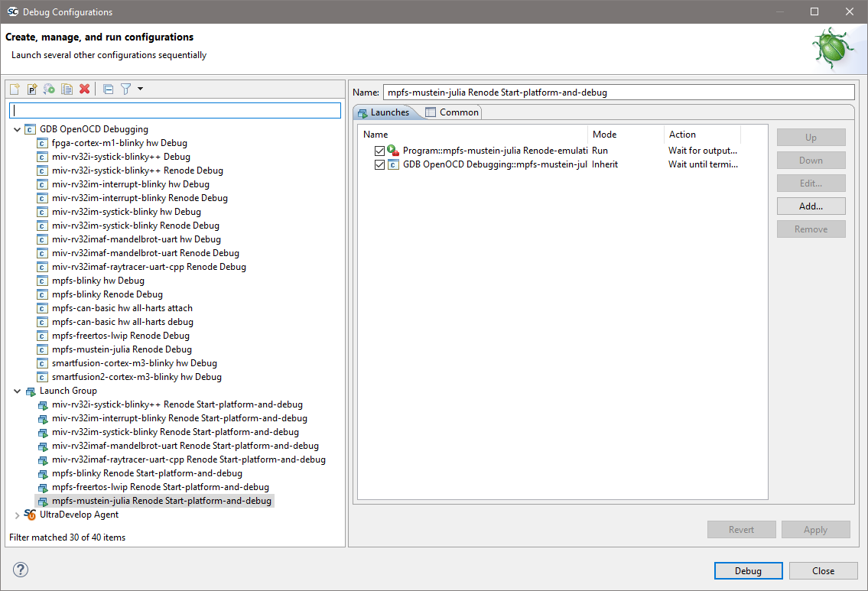The height and width of the screenshot is (591, 868).
Task: Click the mpfs-blinky hw Debug config icon
Action: point(42,281)
